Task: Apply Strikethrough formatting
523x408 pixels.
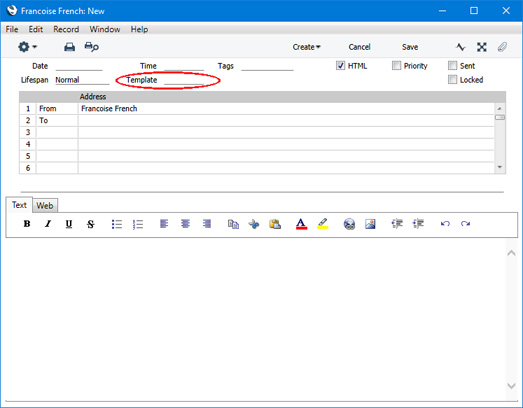Action: [90, 224]
